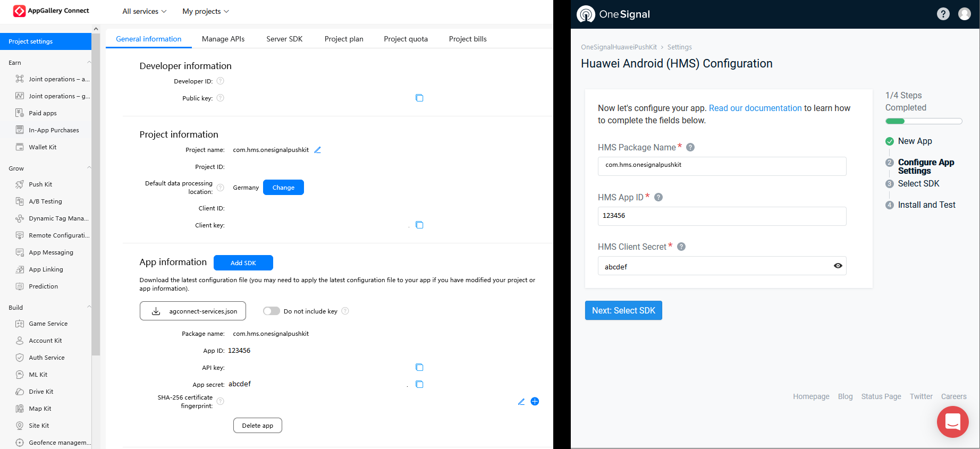Viewport: 980px width, 449px height.
Task: Click the HMS Client Secret help icon
Action: tap(681, 247)
